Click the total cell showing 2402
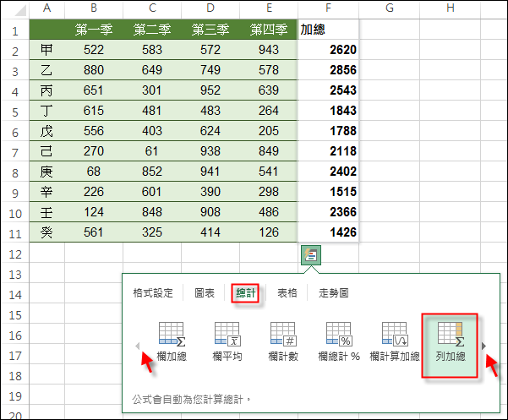 328,172
